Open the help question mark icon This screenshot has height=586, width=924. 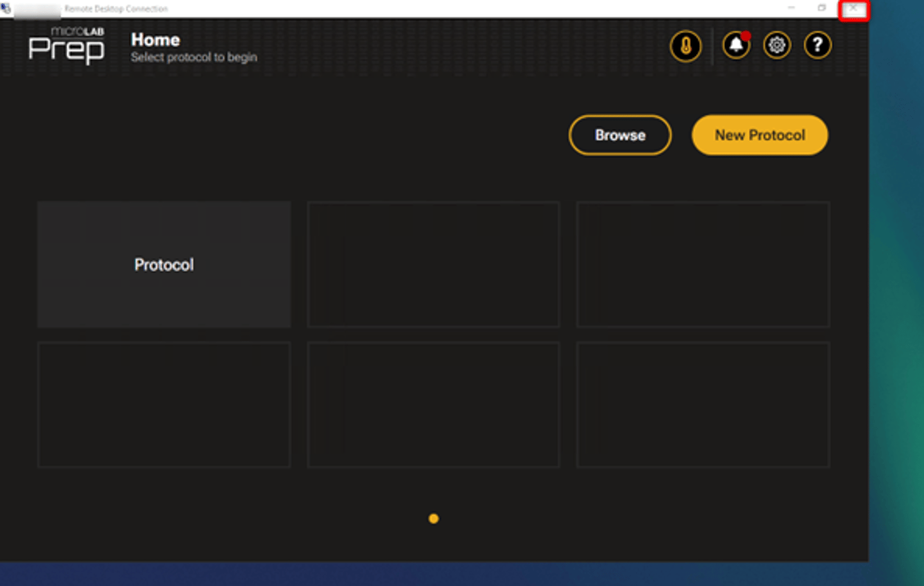point(817,45)
